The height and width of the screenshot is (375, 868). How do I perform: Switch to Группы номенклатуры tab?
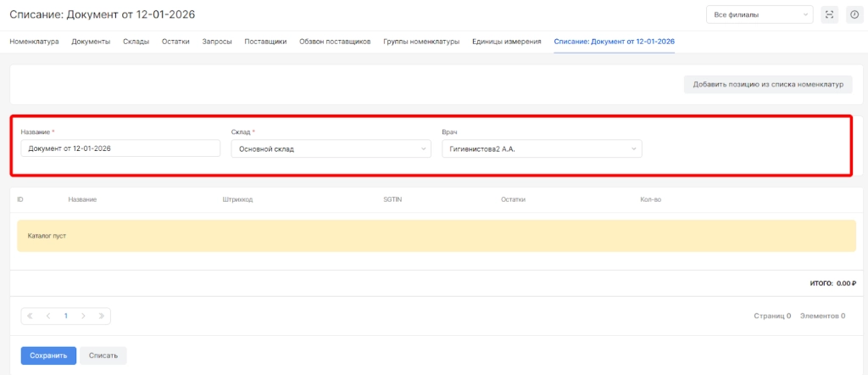(x=421, y=42)
